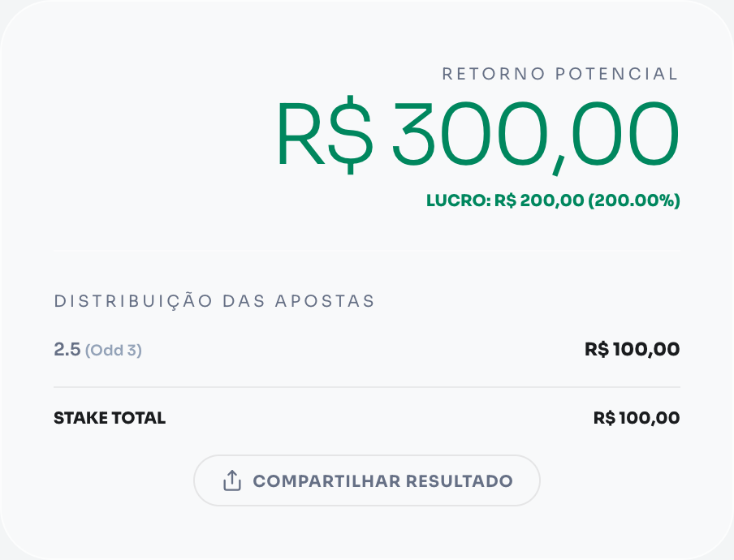Screen dimensions: 734x560
Task: Click the share icon on the Compartilhar button
Action: tap(232, 480)
